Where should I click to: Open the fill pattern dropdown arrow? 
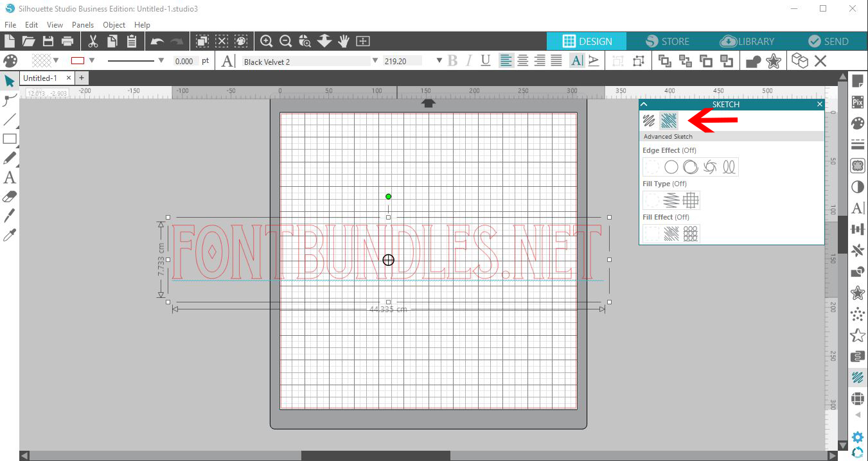(56, 61)
